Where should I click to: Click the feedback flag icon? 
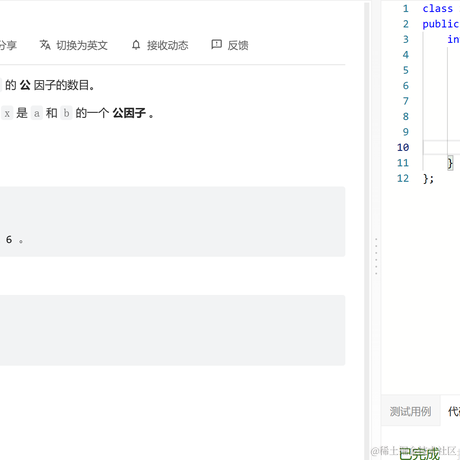217,44
